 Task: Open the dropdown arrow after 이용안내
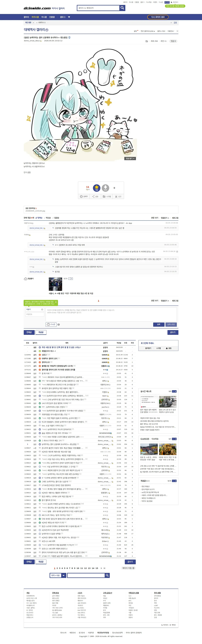(x=177, y=31)
